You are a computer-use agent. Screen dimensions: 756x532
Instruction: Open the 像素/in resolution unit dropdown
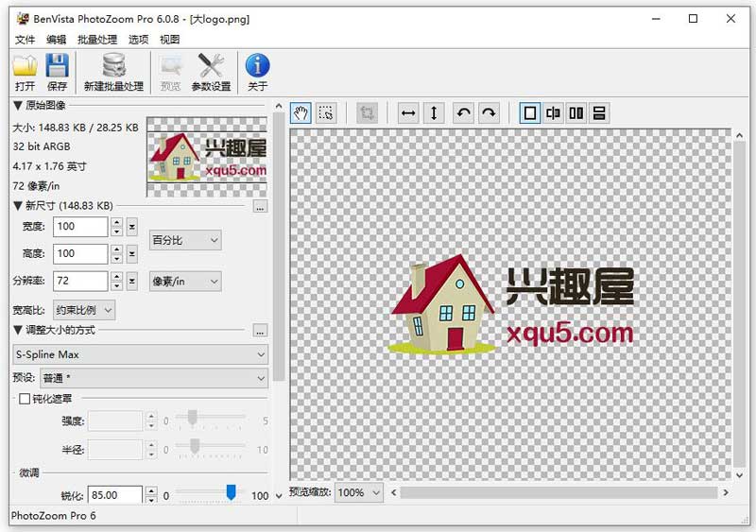(x=185, y=282)
